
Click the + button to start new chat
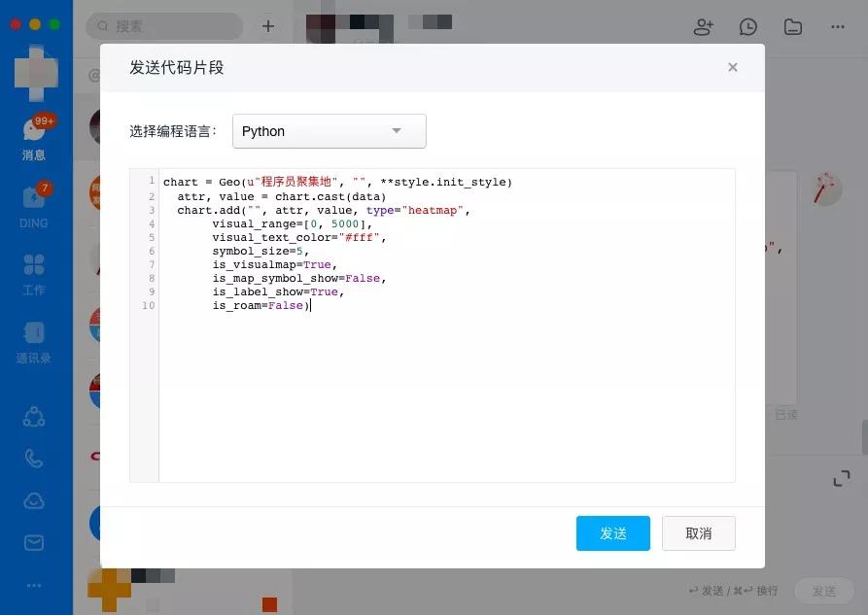click(x=267, y=26)
